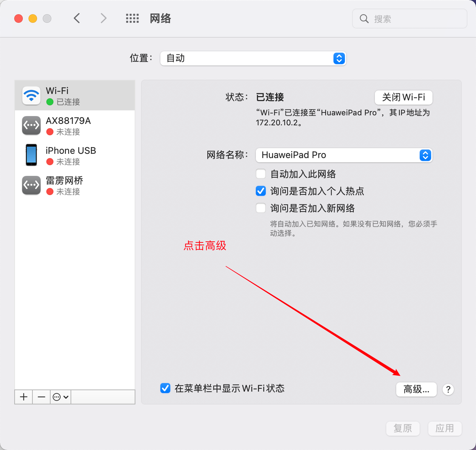This screenshot has width=476, height=450.
Task: Open help with the question mark
Action: (448, 389)
